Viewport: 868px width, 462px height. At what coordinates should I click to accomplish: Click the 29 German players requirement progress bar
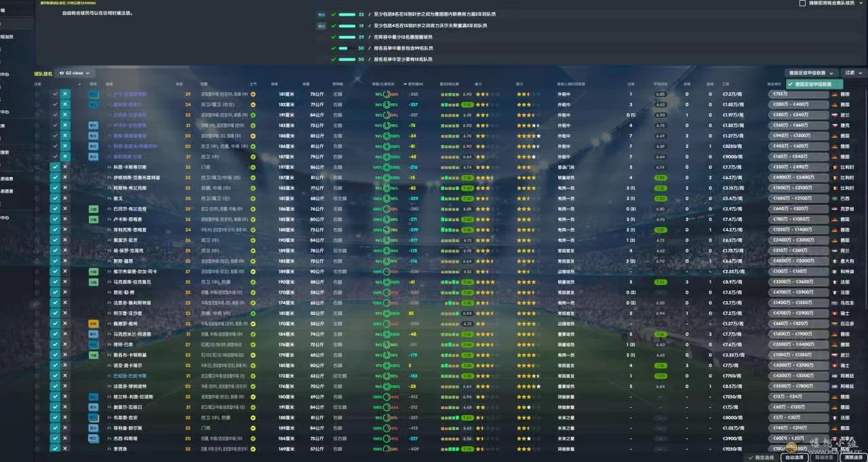(347, 37)
